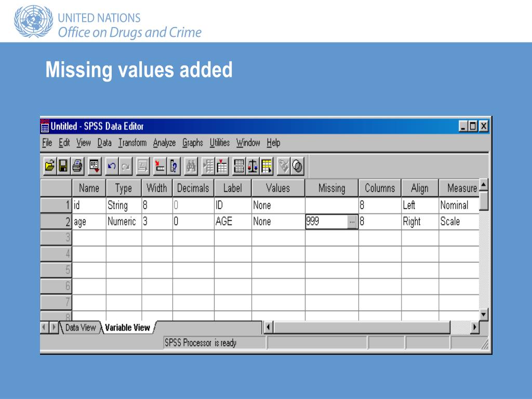Select the 'id' variable name cell
The height and width of the screenshot is (399, 532).
click(x=89, y=205)
